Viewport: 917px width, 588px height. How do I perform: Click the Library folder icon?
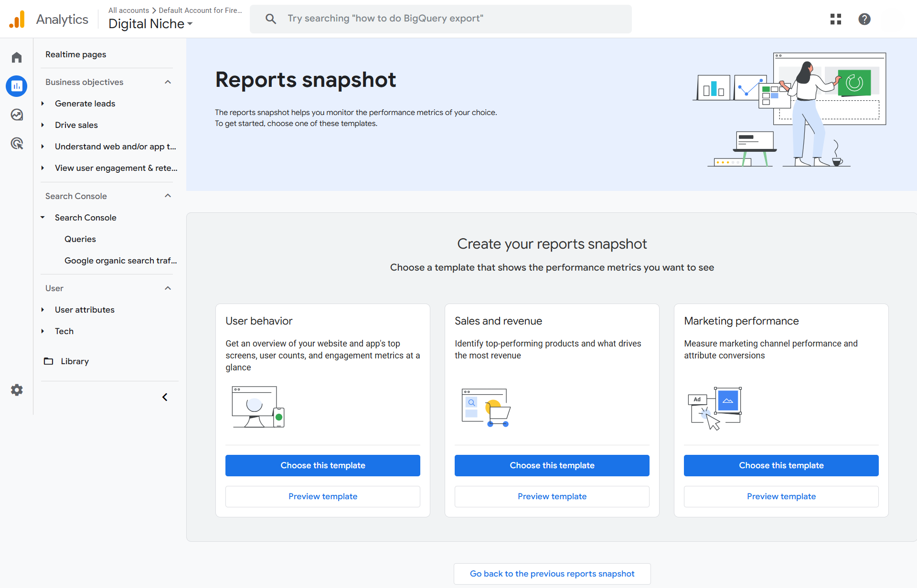click(x=48, y=361)
